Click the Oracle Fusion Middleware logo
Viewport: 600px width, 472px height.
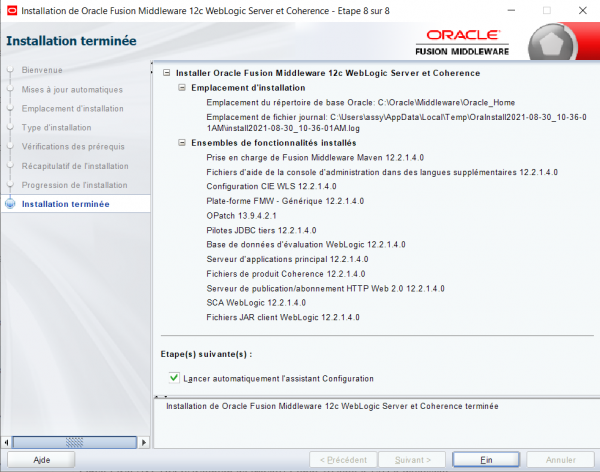pyautogui.click(x=462, y=43)
